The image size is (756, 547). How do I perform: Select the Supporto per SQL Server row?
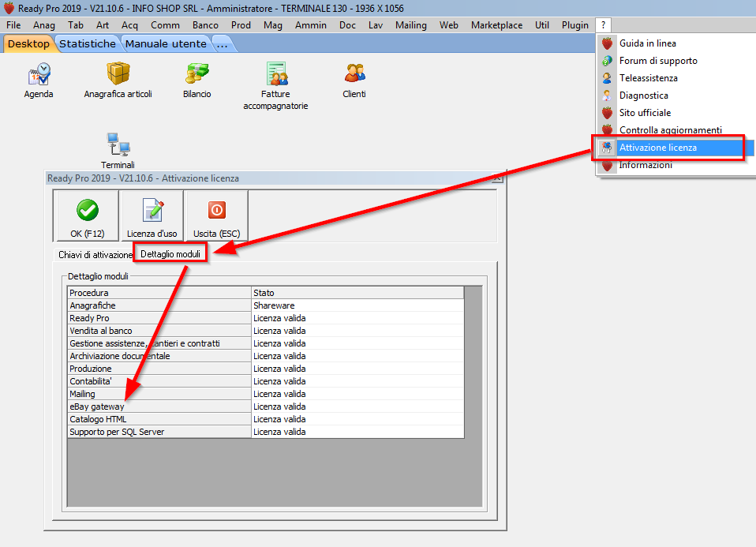point(266,432)
